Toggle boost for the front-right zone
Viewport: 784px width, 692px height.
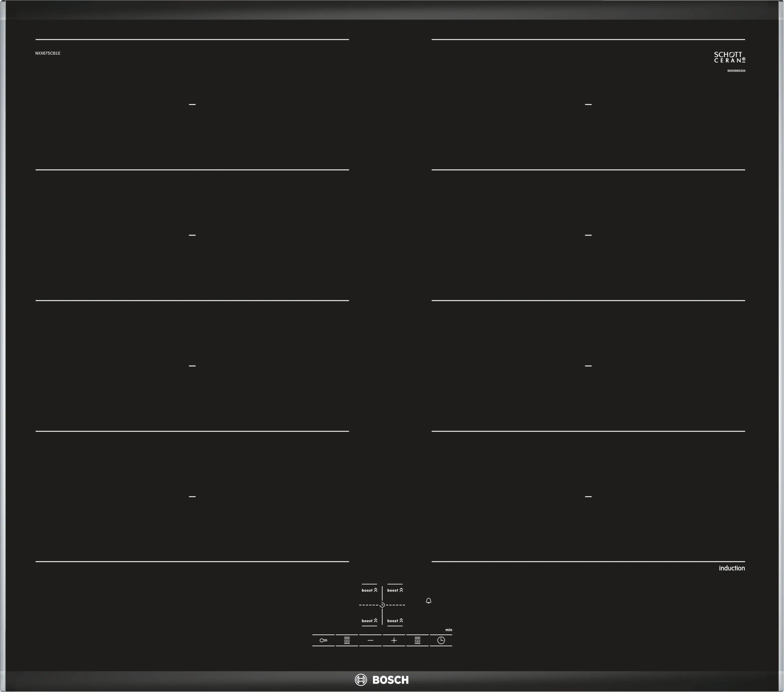(395, 621)
